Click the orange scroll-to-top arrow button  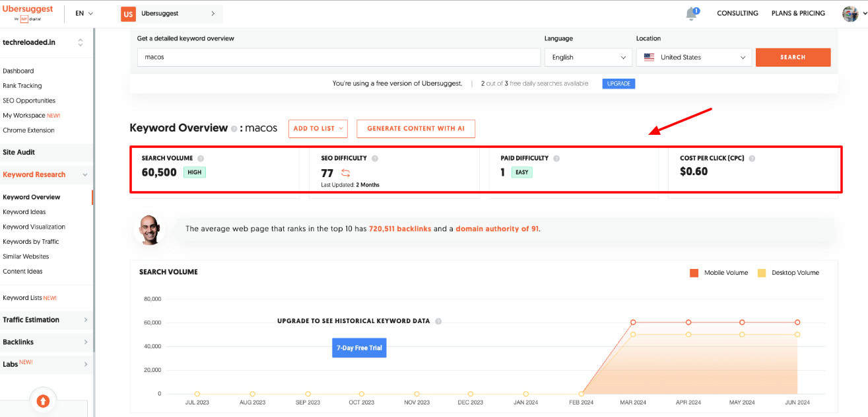pyautogui.click(x=43, y=400)
